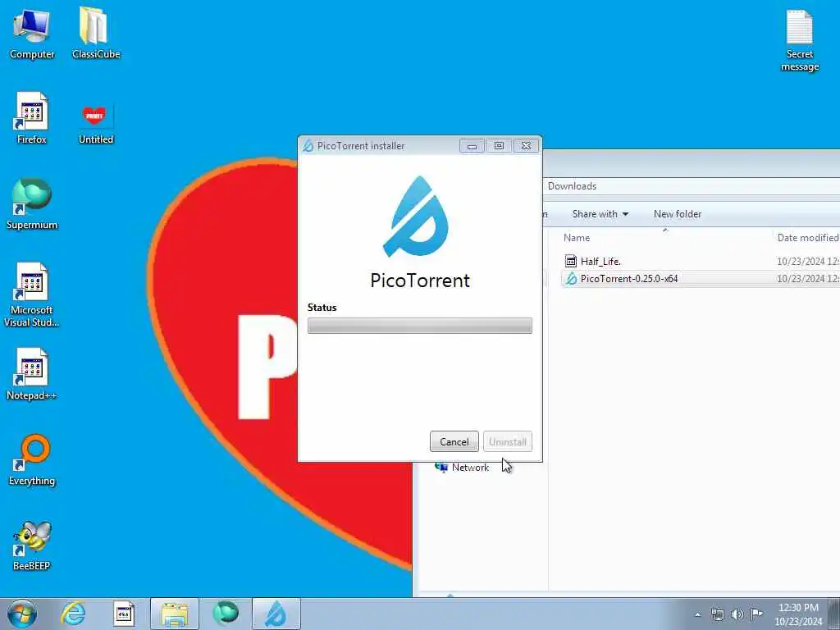Click New folder in Explorer toolbar
Image resolution: width=840 pixels, height=630 pixels.
(677, 214)
